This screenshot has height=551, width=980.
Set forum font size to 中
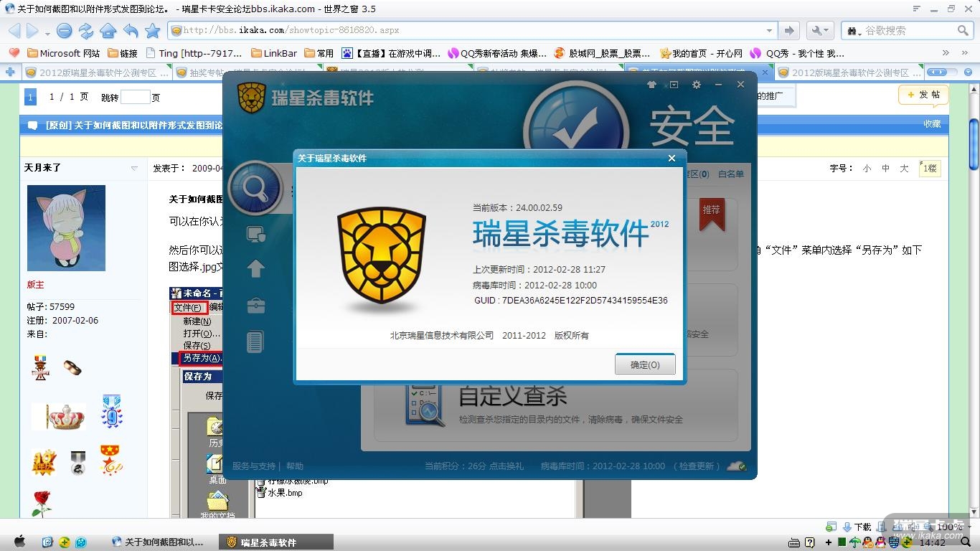[885, 168]
